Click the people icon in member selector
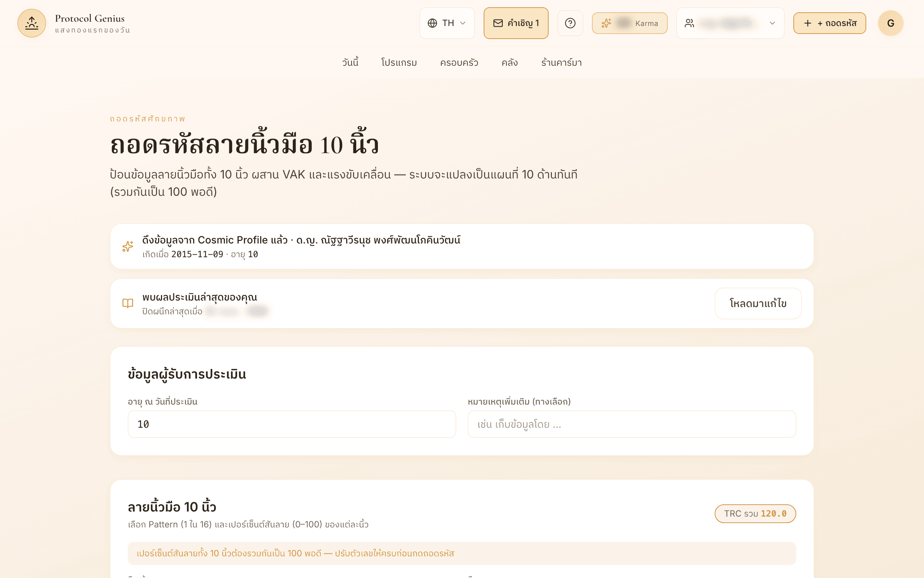Viewport: 924px width, 578px height. click(x=689, y=23)
